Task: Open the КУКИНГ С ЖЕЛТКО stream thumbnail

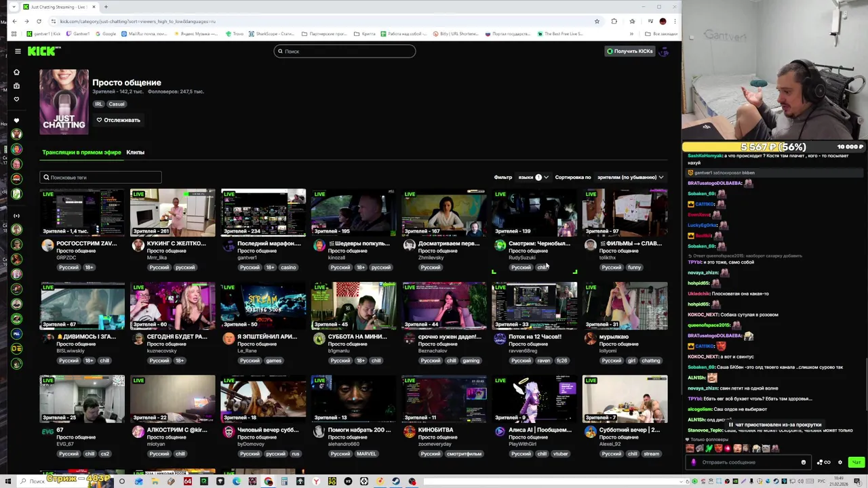Action: (172, 213)
